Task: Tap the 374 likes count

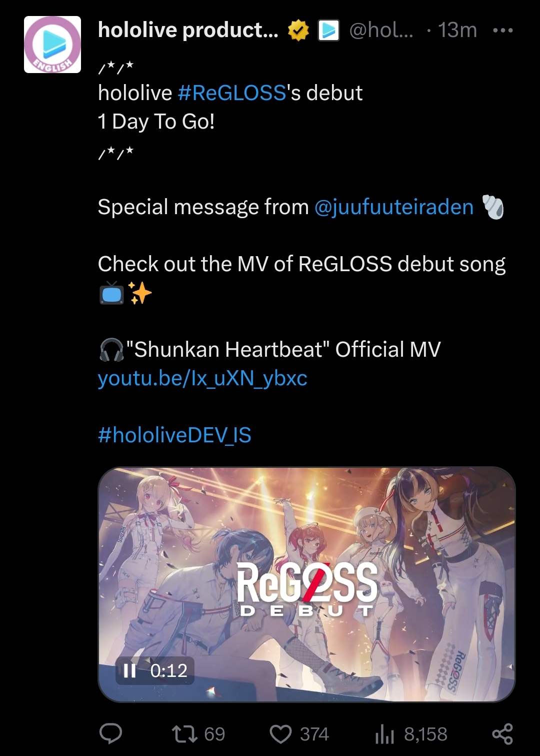Action: [314, 734]
